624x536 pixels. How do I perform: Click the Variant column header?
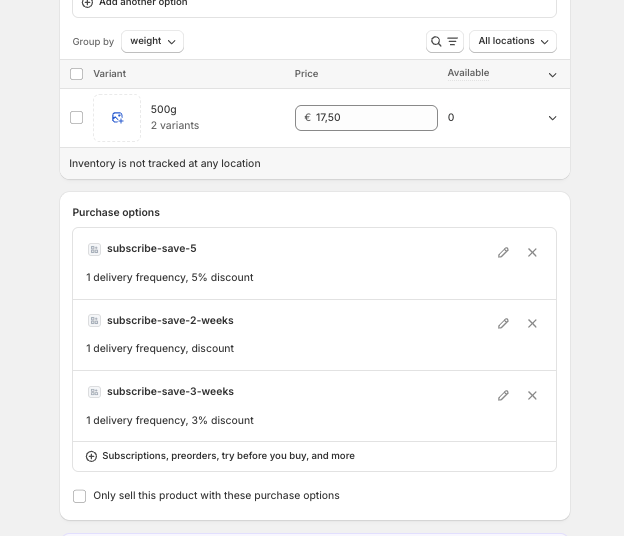tap(109, 74)
